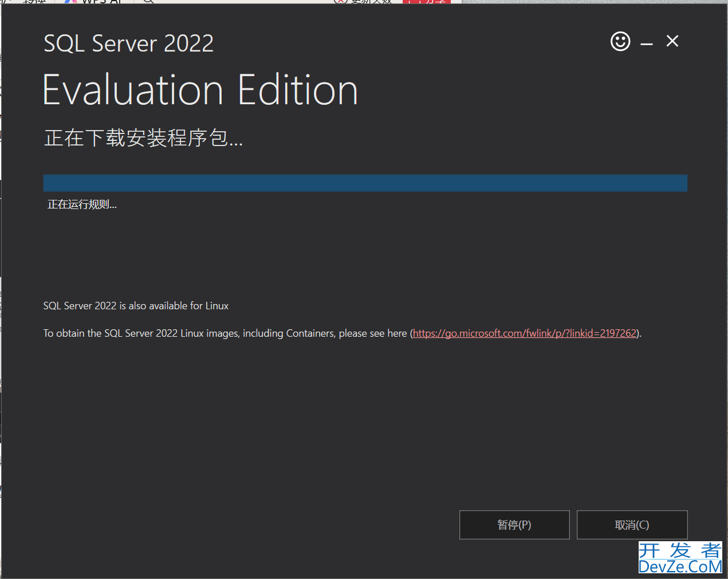Click the 正在下载安装程序包... heading
Screen dimensions: 728x579
point(143,138)
